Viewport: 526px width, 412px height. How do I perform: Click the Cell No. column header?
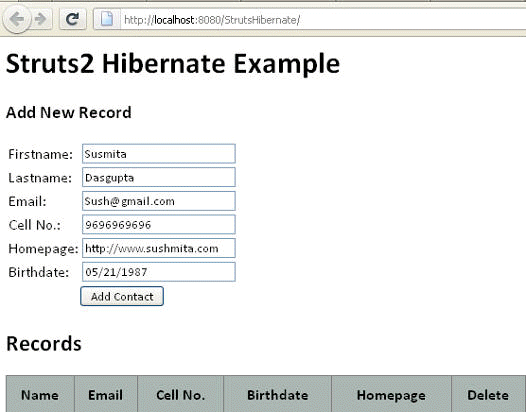(180, 395)
